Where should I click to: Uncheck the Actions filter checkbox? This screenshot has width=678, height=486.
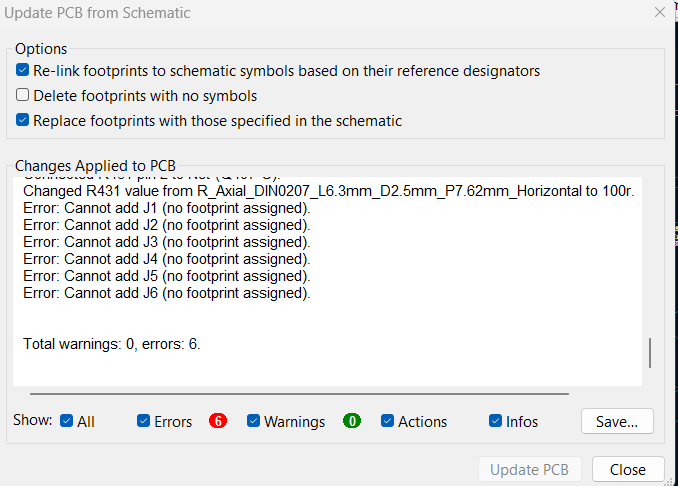tap(387, 421)
